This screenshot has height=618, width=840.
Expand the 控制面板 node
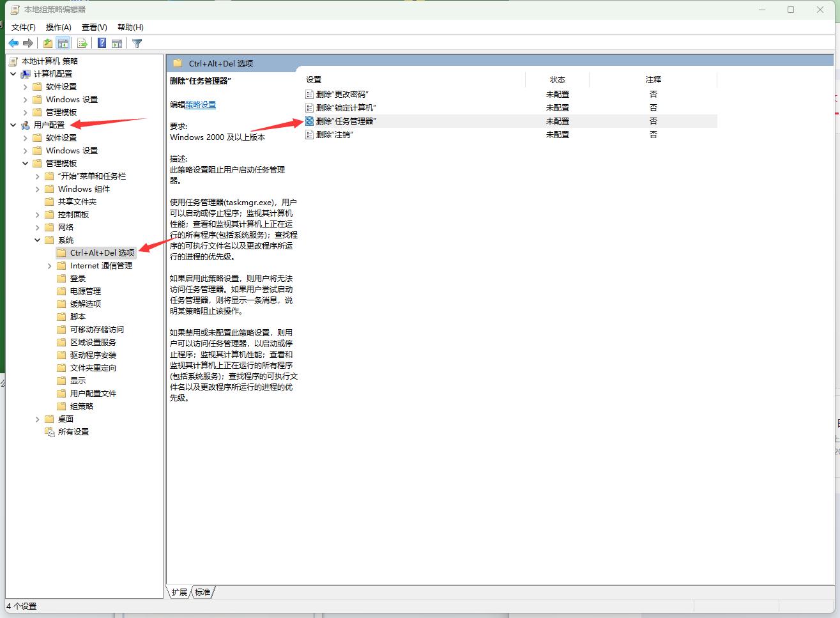tap(38, 215)
